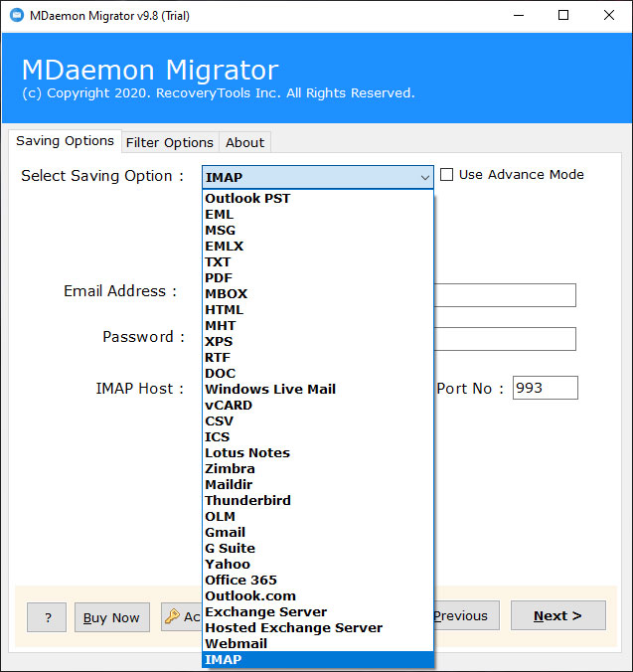Choose ICS format entry
633x672 pixels.
(318, 436)
